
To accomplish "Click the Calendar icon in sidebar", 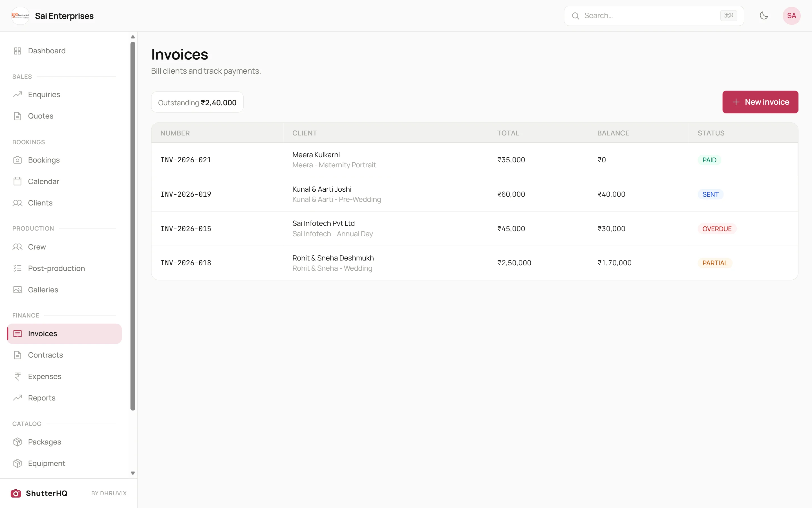I will point(17,181).
